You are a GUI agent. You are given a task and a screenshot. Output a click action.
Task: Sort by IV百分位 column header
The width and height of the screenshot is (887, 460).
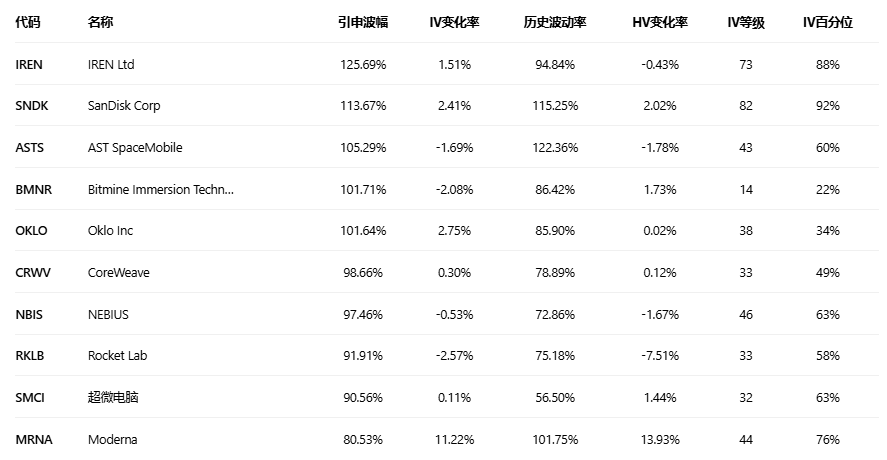(x=827, y=22)
